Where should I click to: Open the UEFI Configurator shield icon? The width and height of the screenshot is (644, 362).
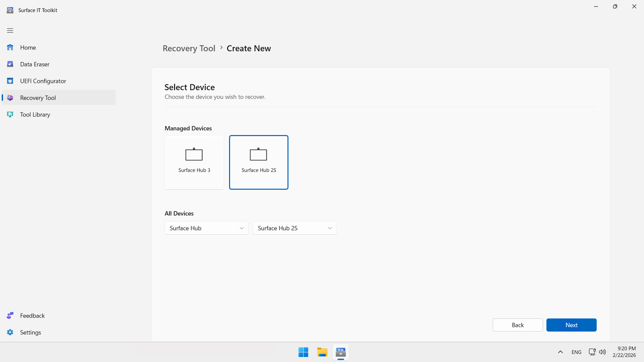coord(10,81)
